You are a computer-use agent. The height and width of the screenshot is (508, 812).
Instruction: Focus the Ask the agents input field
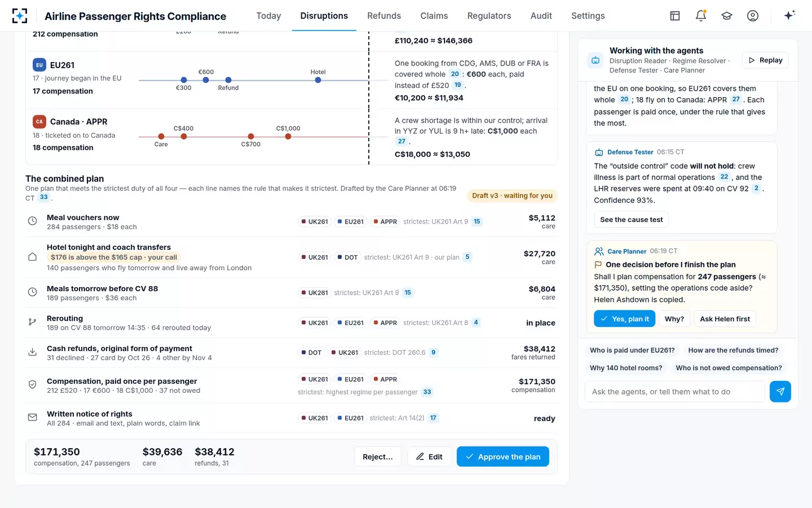[x=675, y=391]
